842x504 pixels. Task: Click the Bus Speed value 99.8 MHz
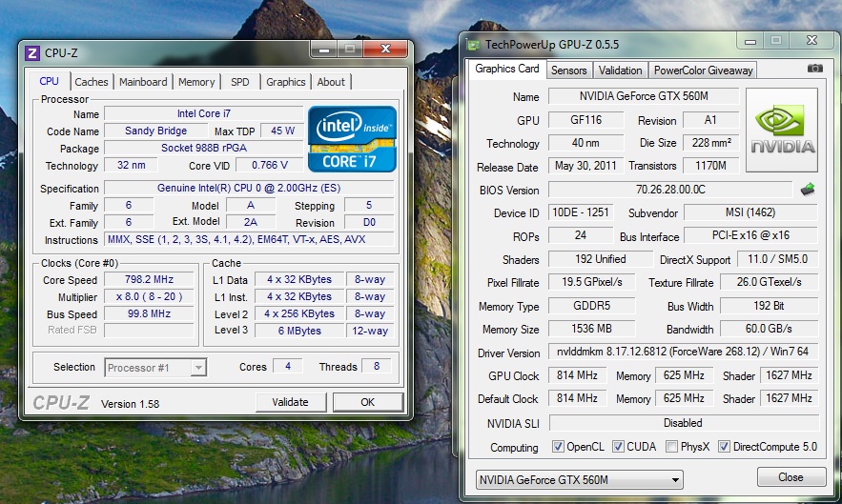(149, 314)
